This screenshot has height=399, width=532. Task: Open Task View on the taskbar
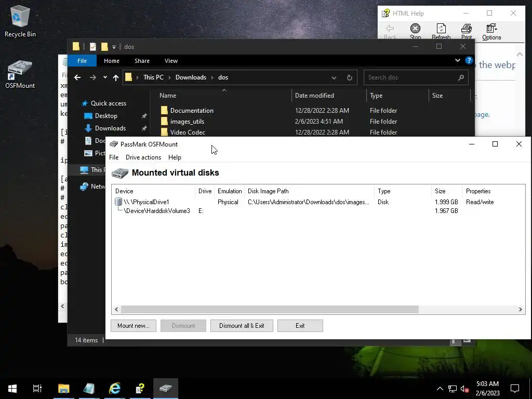[x=37, y=388]
